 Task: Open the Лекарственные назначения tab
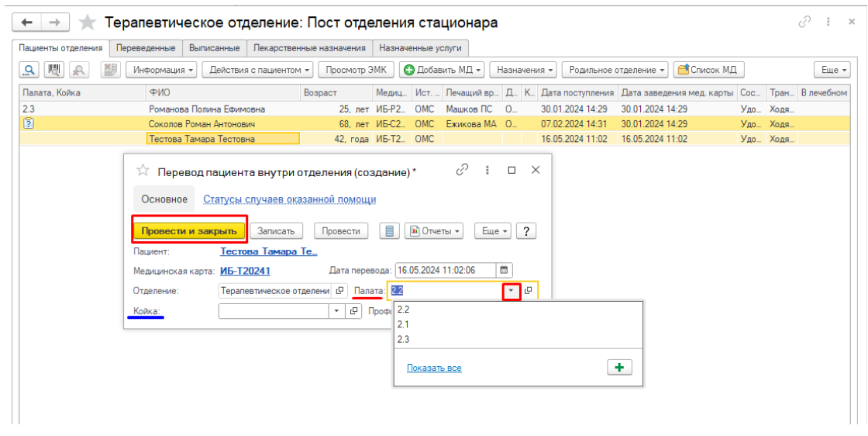click(309, 48)
